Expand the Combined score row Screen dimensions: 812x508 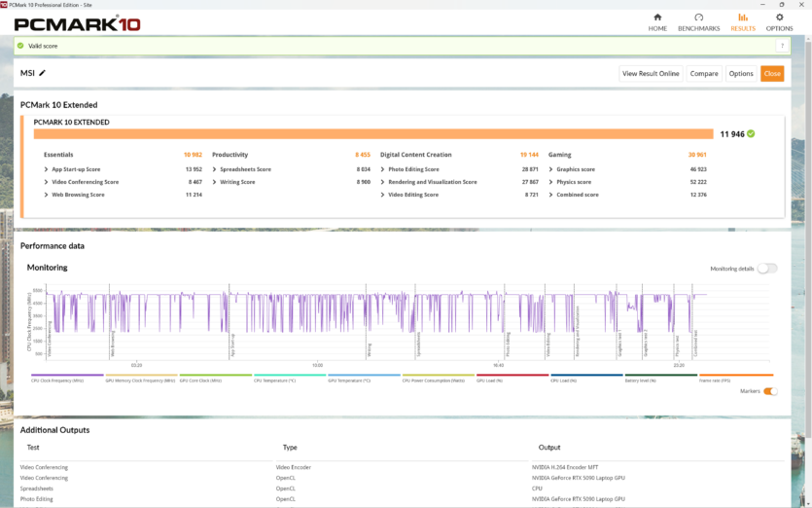pyautogui.click(x=551, y=195)
